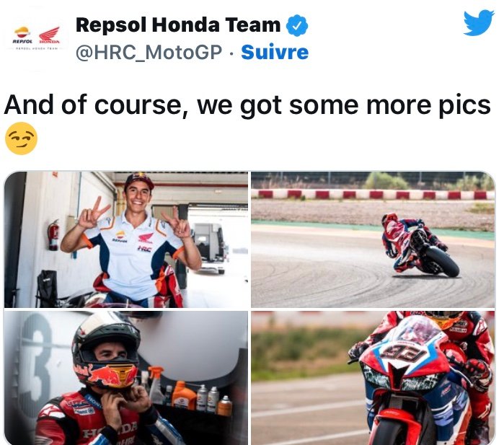The image size is (504, 445).
Task: Click the Repsol logo in avatar
Action: (22, 35)
